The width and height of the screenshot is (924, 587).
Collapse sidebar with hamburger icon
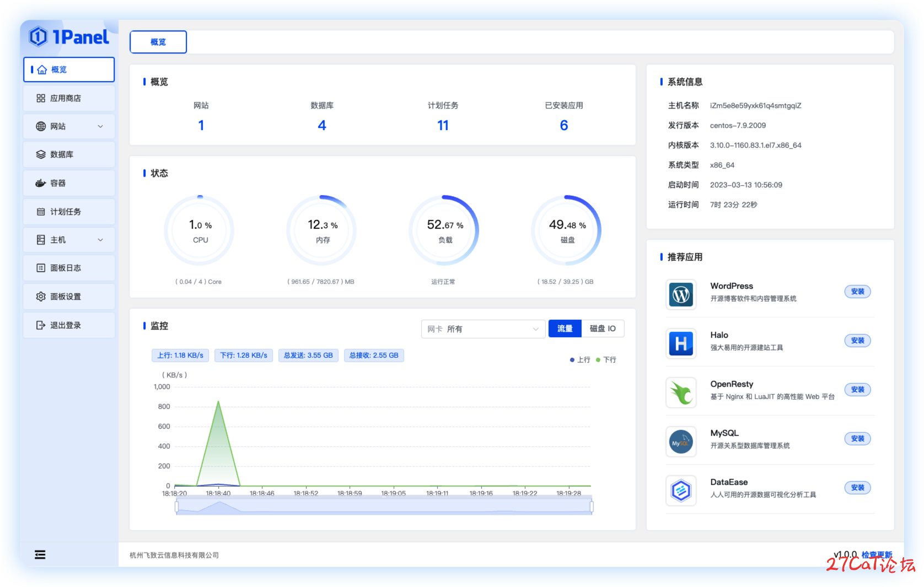pos(40,554)
